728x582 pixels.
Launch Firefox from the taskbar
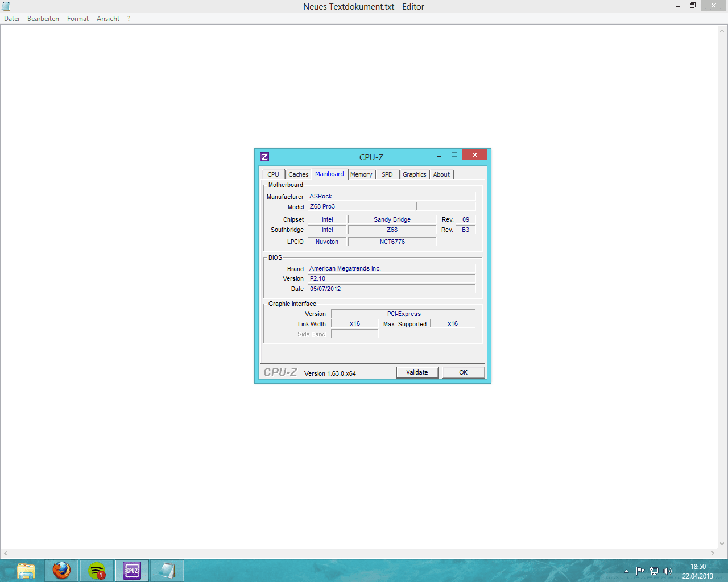pyautogui.click(x=61, y=571)
